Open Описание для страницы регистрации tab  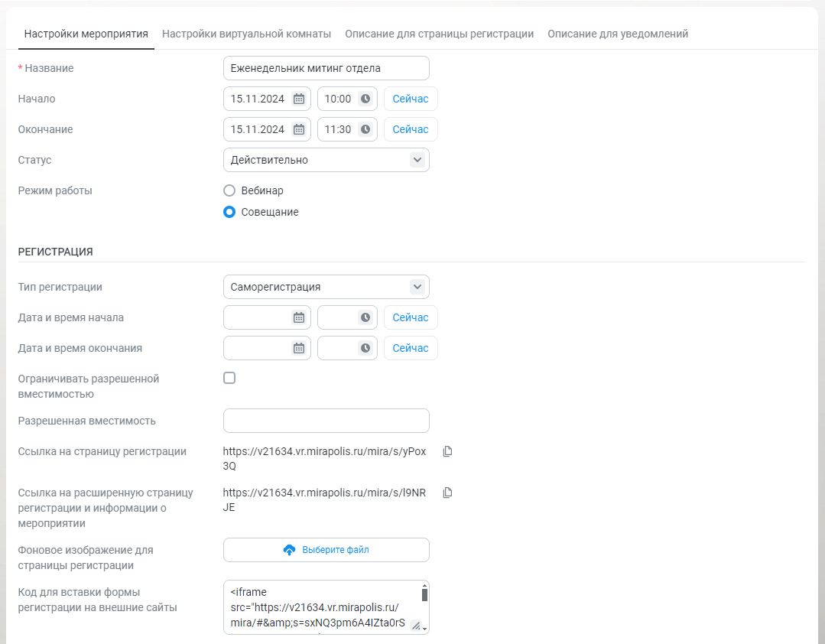440,34
